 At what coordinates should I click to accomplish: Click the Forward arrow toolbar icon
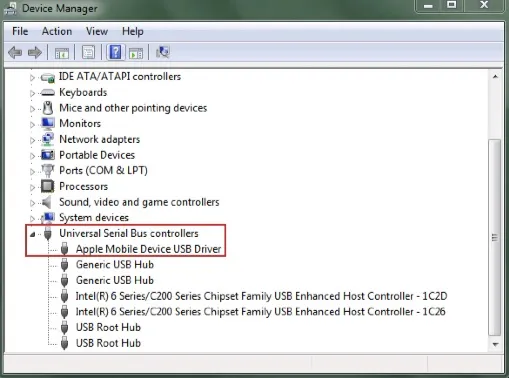pyautogui.click(x=35, y=52)
